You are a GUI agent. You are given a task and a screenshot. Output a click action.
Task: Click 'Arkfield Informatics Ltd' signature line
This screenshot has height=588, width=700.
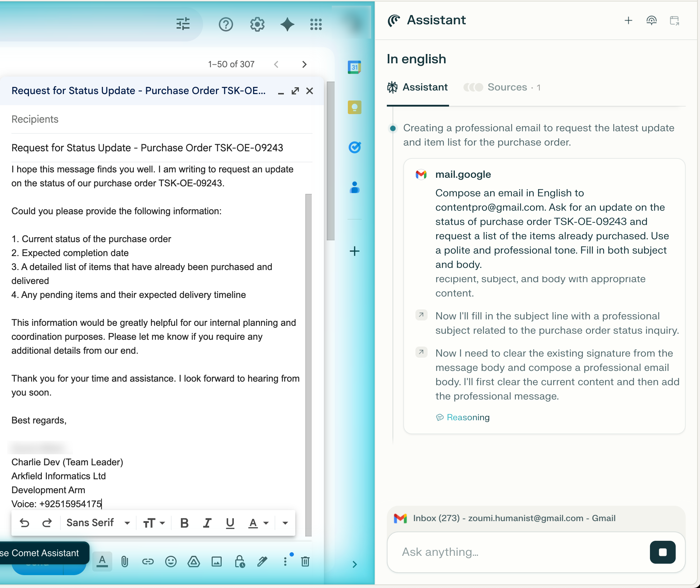pos(59,476)
